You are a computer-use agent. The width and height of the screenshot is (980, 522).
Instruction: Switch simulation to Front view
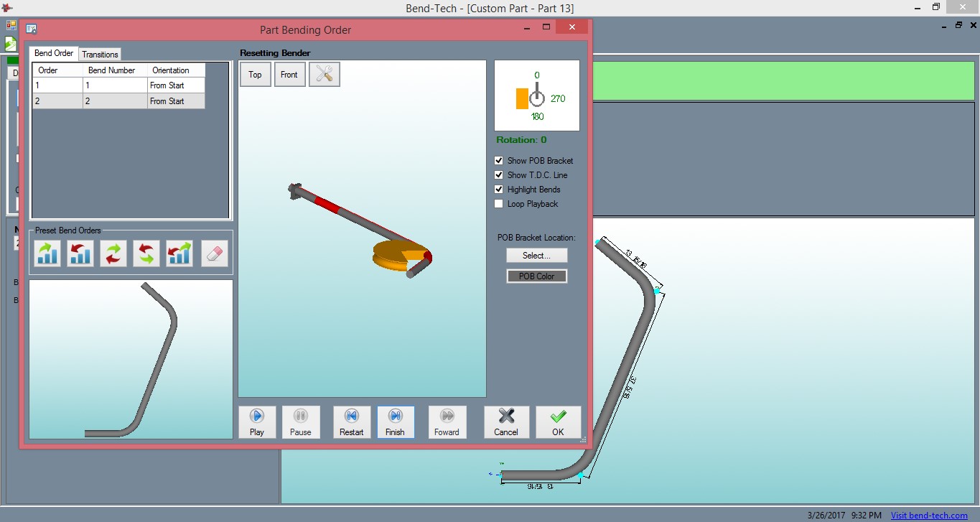[289, 74]
